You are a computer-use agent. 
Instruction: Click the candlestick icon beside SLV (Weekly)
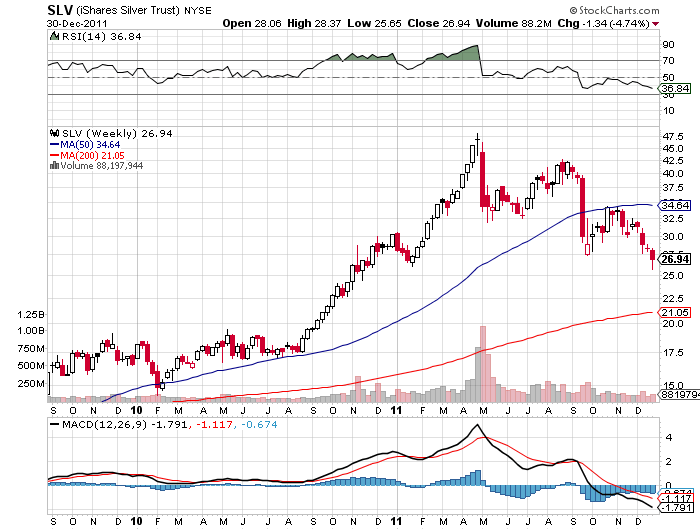54,133
